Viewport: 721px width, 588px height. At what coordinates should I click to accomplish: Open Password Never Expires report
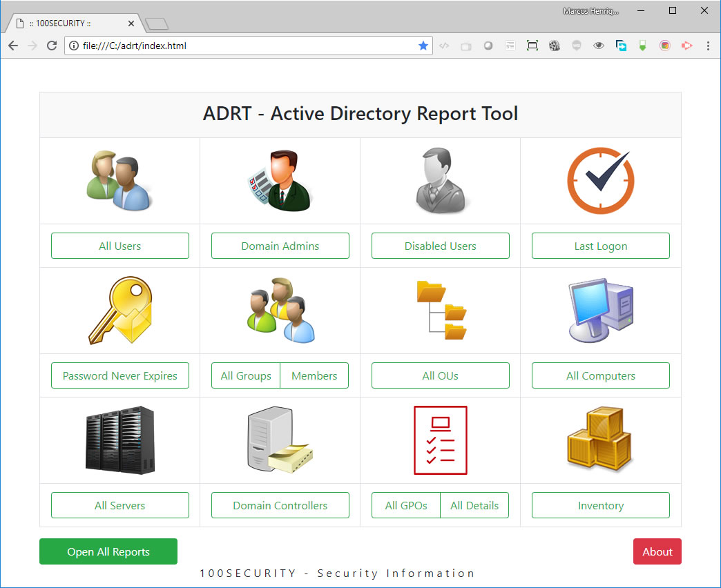coord(120,375)
